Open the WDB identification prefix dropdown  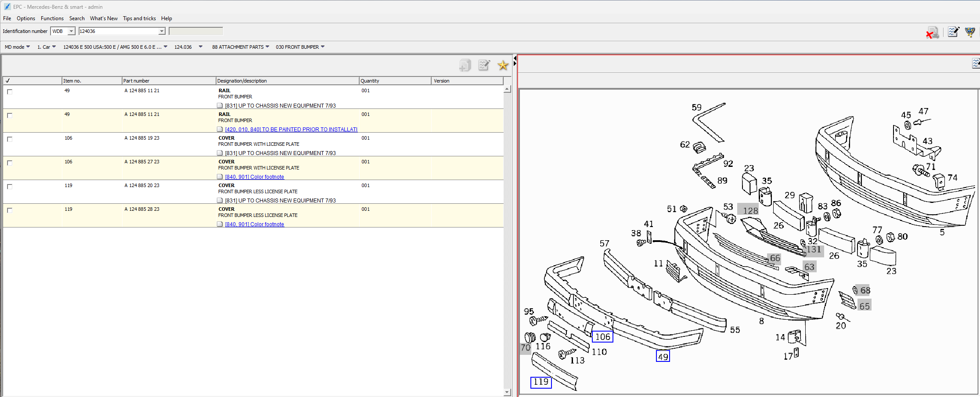tap(71, 31)
